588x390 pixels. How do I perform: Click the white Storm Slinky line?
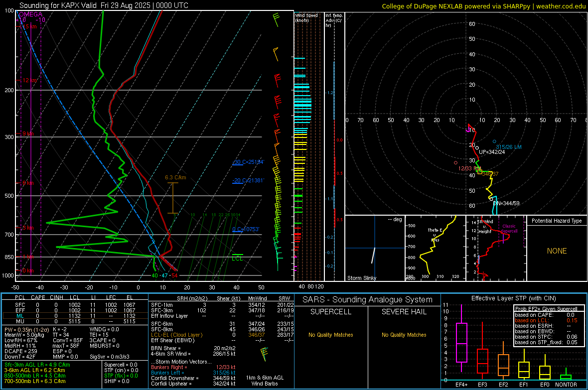coord(373,255)
